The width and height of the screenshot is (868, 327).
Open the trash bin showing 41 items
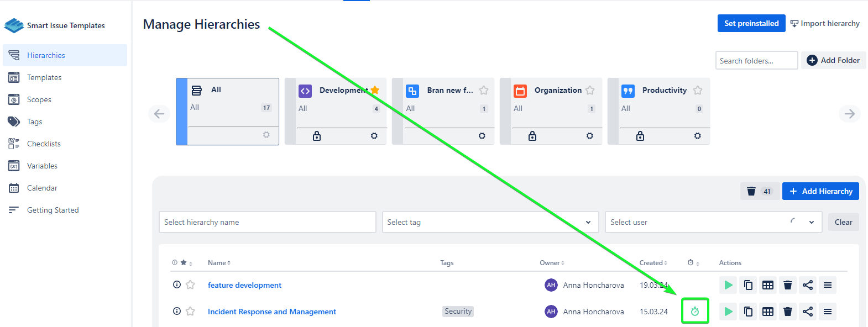[x=760, y=191]
